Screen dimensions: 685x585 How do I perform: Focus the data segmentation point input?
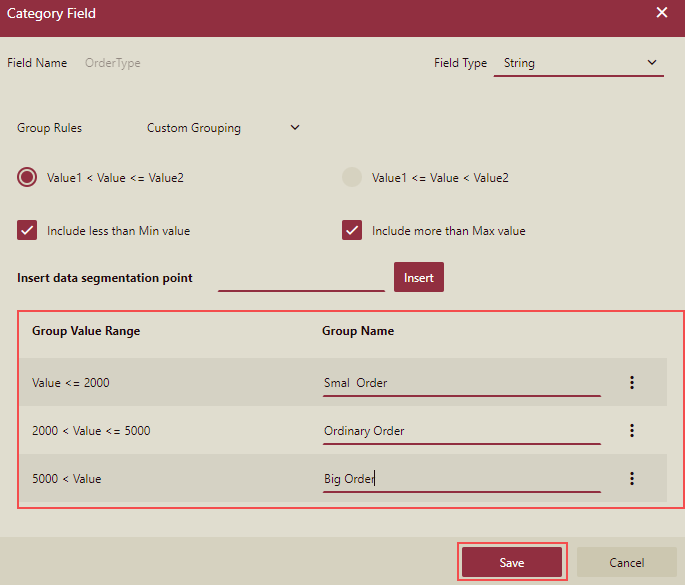(301, 278)
